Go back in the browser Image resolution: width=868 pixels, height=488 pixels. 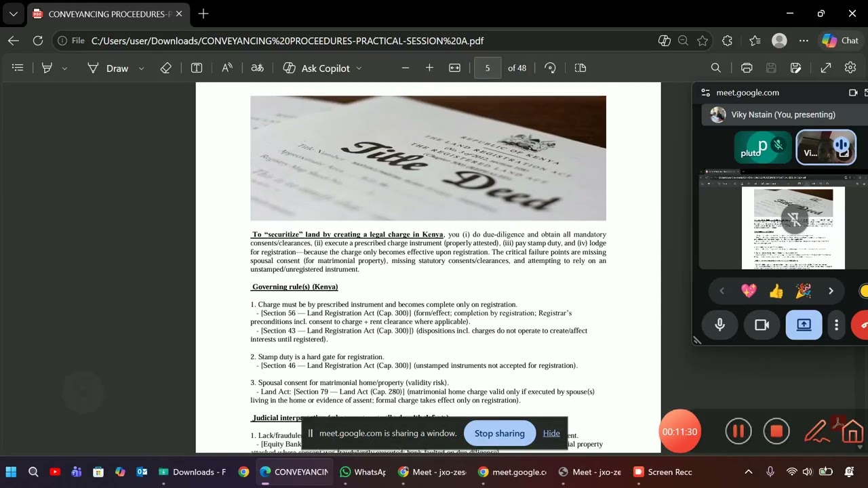(x=14, y=41)
